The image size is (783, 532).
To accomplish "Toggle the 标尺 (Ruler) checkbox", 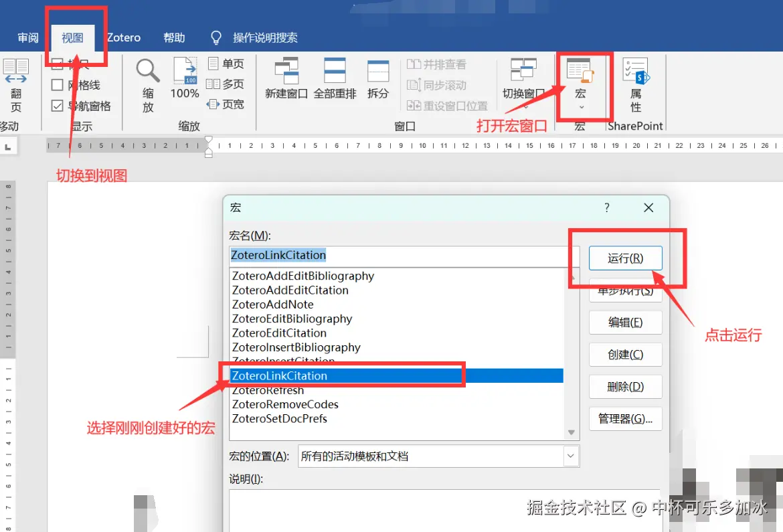I will [57, 64].
